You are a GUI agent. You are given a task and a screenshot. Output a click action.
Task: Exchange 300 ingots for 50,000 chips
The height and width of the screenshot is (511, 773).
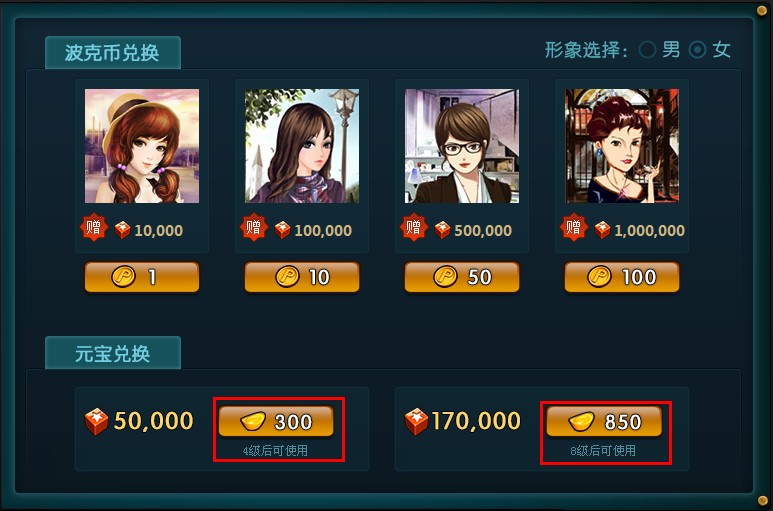pos(276,421)
